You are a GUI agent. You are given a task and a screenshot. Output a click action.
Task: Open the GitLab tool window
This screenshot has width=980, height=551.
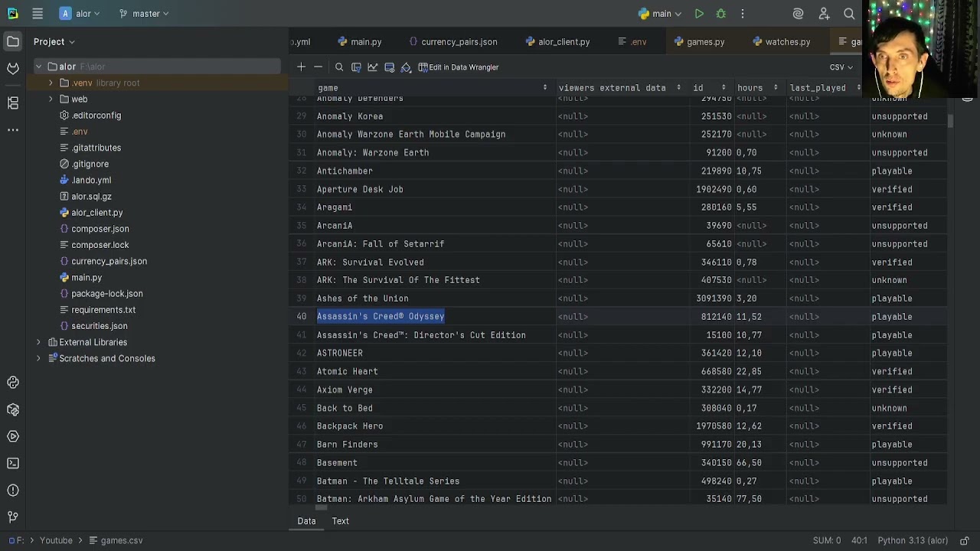(x=13, y=69)
